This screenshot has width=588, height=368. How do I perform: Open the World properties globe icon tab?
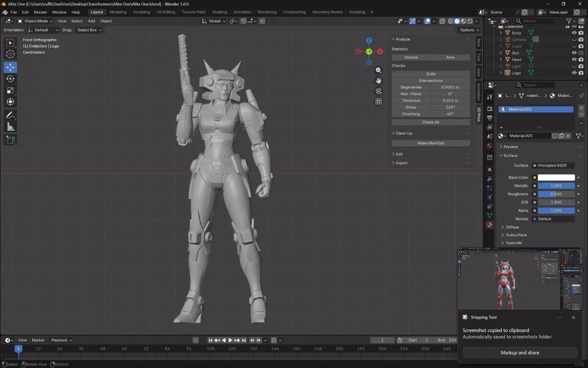(489, 146)
